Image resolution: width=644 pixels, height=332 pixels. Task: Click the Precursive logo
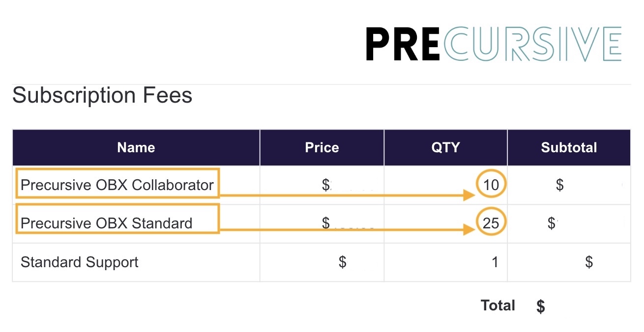pyautogui.click(x=494, y=44)
